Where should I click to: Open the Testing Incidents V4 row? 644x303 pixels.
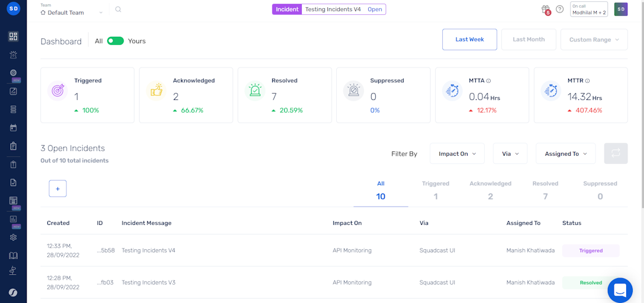(x=149, y=250)
